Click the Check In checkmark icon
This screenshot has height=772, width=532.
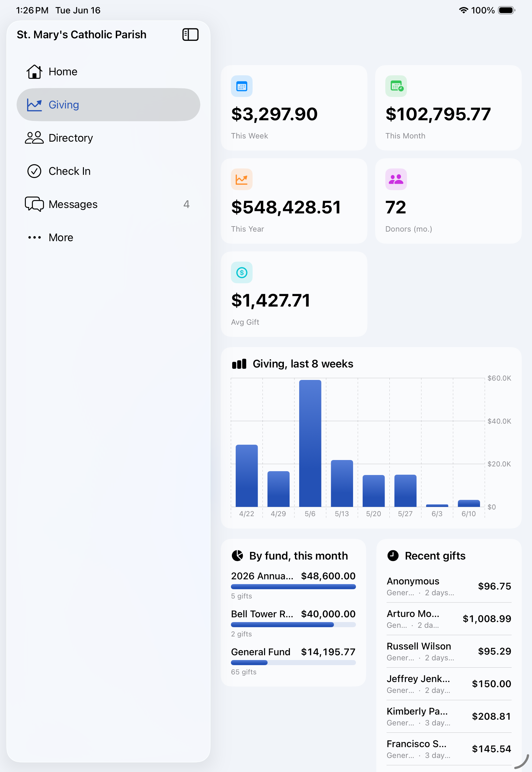34,171
